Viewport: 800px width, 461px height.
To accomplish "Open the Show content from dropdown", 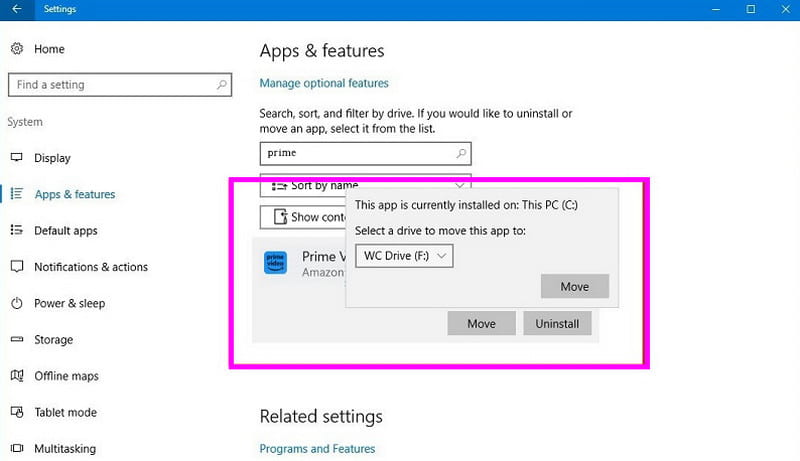I will [303, 217].
